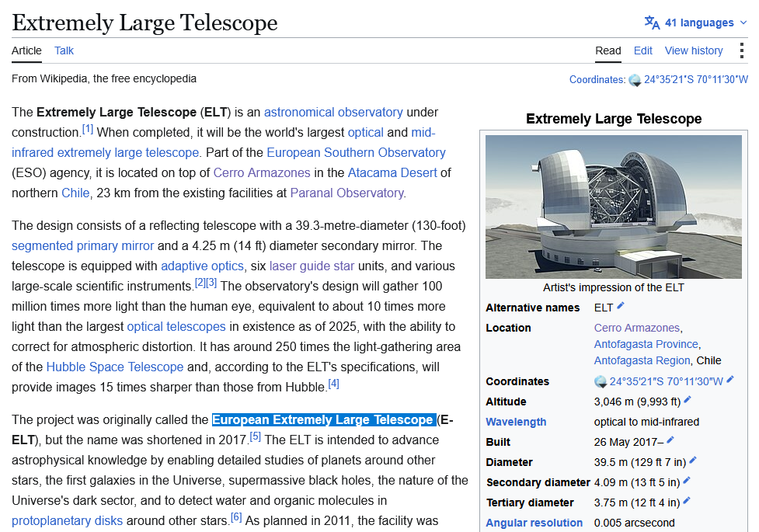Click the value optical to mid-infrared
This screenshot has height=532, width=759.
pos(646,422)
